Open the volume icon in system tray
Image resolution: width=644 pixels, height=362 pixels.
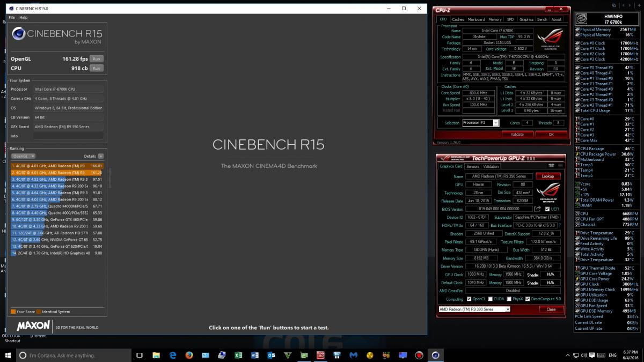pos(584,355)
